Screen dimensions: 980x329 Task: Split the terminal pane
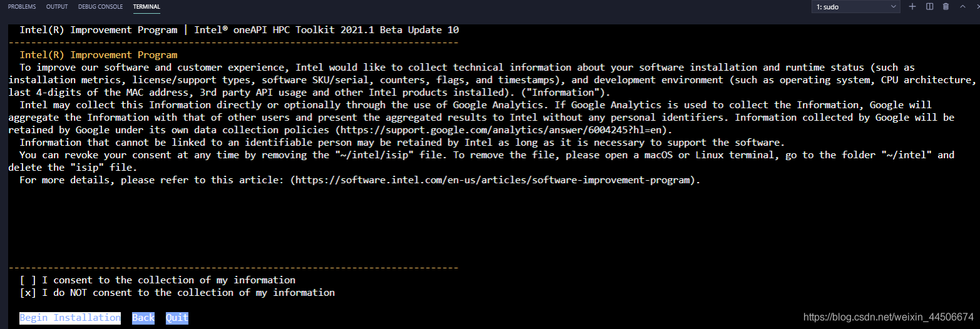929,6
